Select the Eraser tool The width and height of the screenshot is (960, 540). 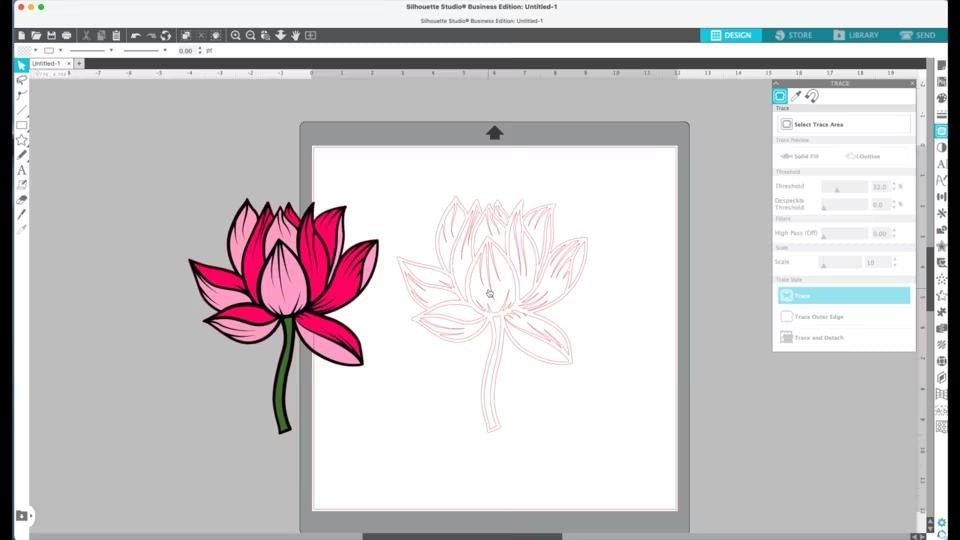coord(21,199)
